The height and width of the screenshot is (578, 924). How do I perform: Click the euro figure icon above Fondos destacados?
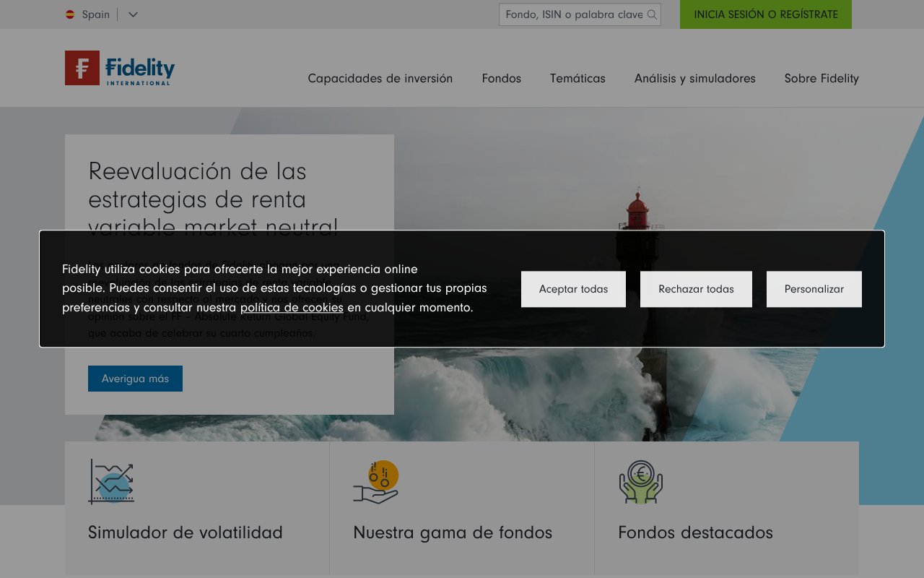coord(642,481)
